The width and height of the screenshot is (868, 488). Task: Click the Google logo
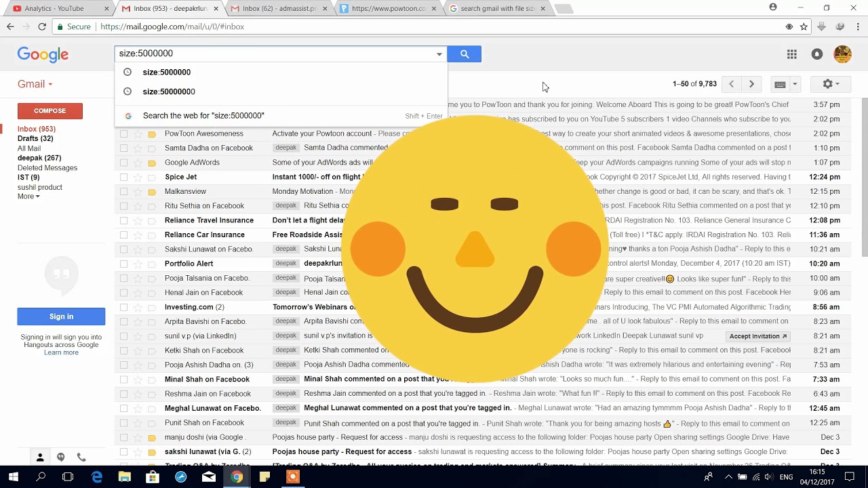click(43, 54)
